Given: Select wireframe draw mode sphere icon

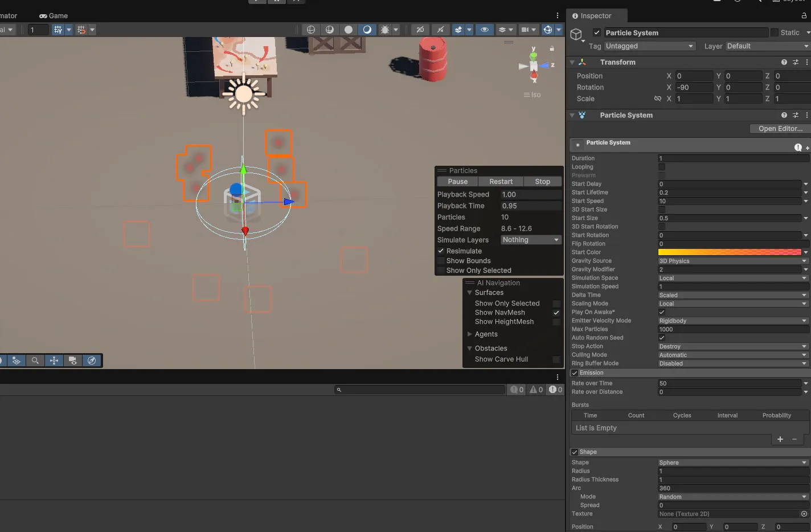Looking at the screenshot, I should click(x=311, y=30).
